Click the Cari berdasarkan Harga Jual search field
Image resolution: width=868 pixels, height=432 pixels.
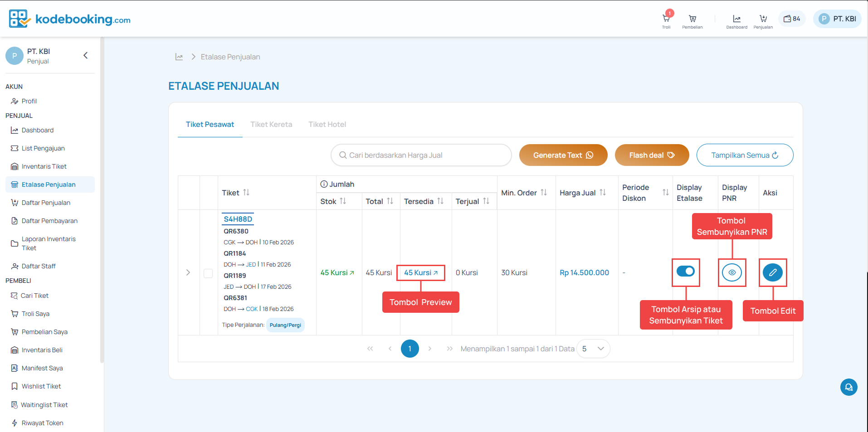[x=421, y=155]
